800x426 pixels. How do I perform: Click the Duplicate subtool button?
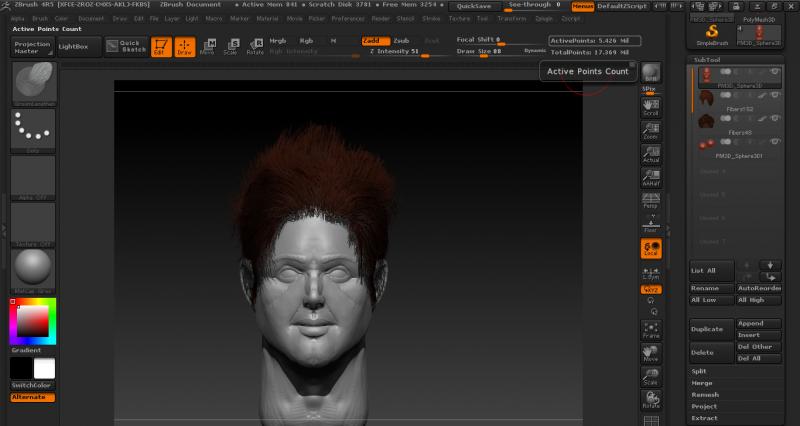tap(711, 328)
